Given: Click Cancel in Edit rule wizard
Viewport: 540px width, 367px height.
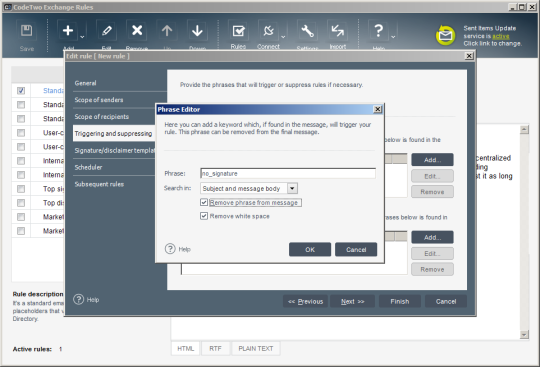Looking at the screenshot, I should [446, 301].
